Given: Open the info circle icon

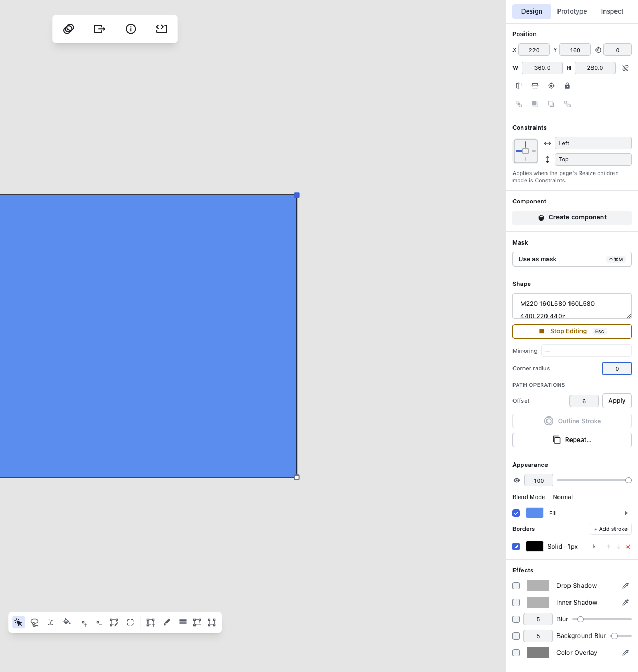Looking at the screenshot, I should coord(131,29).
